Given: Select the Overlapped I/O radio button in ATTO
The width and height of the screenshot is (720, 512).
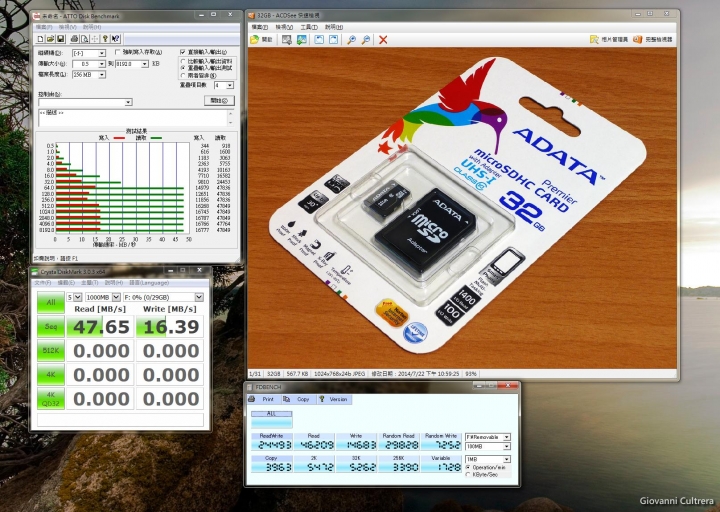Looking at the screenshot, I should tap(183, 68).
